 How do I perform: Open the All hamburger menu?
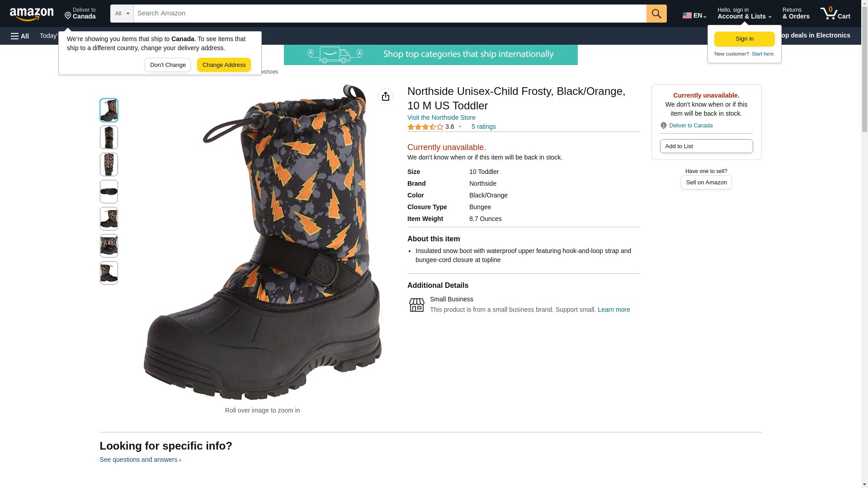[20, 36]
